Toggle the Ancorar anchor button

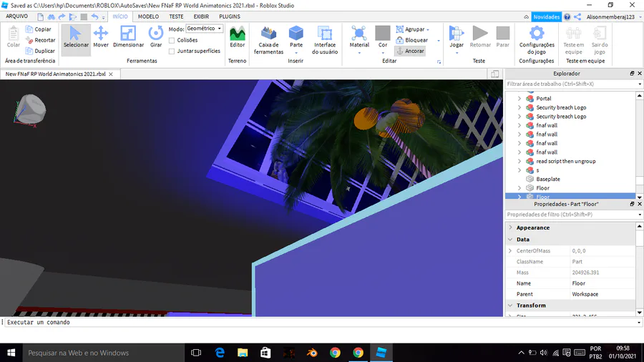pos(410,51)
